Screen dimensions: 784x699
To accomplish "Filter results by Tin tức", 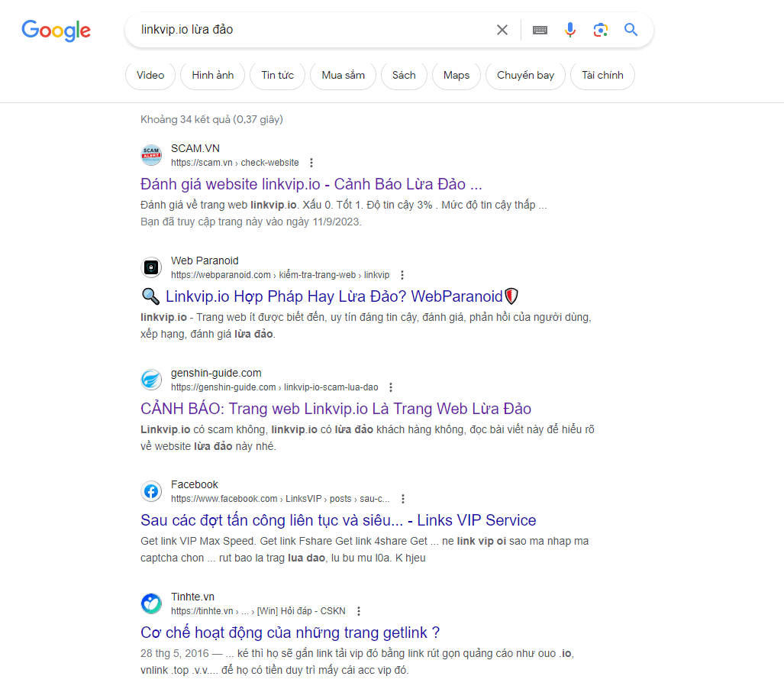I will (277, 75).
